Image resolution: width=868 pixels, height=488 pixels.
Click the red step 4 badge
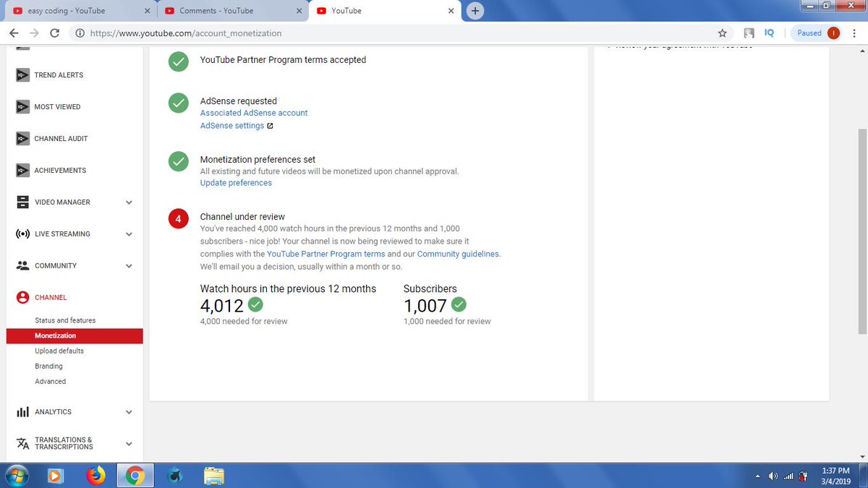pyautogui.click(x=179, y=218)
